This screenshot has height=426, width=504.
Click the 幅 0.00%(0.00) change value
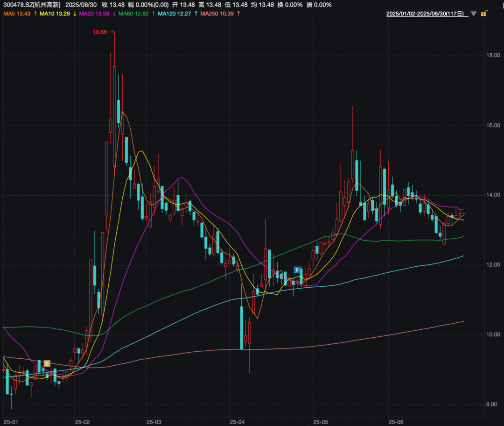tap(148, 5)
